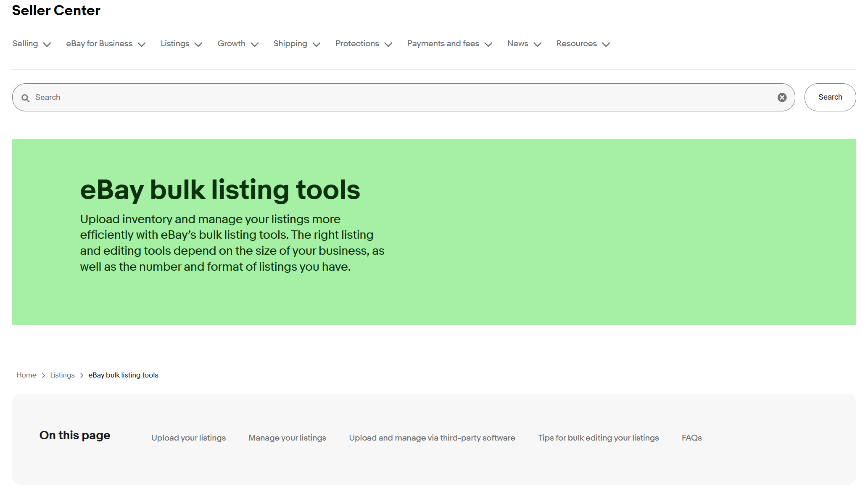Image resolution: width=868 pixels, height=491 pixels.
Task: Expand the eBay for Business chevron
Action: 142,45
